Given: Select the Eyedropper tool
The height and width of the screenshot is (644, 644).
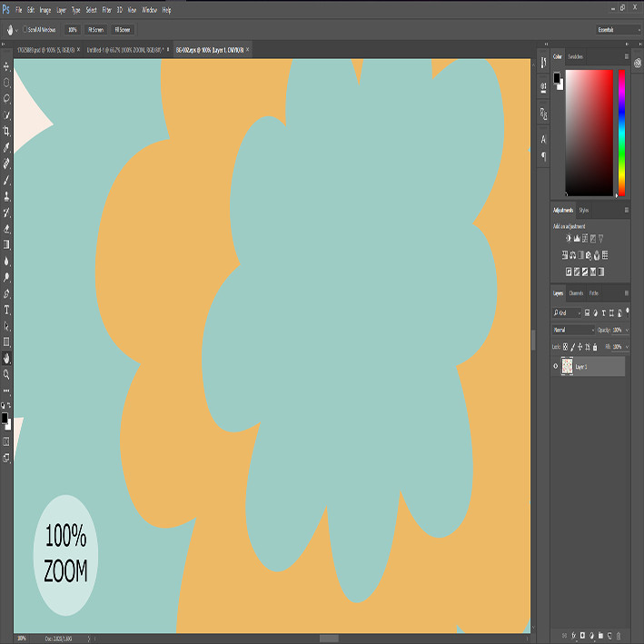Looking at the screenshot, I should (x=6, y=147).
